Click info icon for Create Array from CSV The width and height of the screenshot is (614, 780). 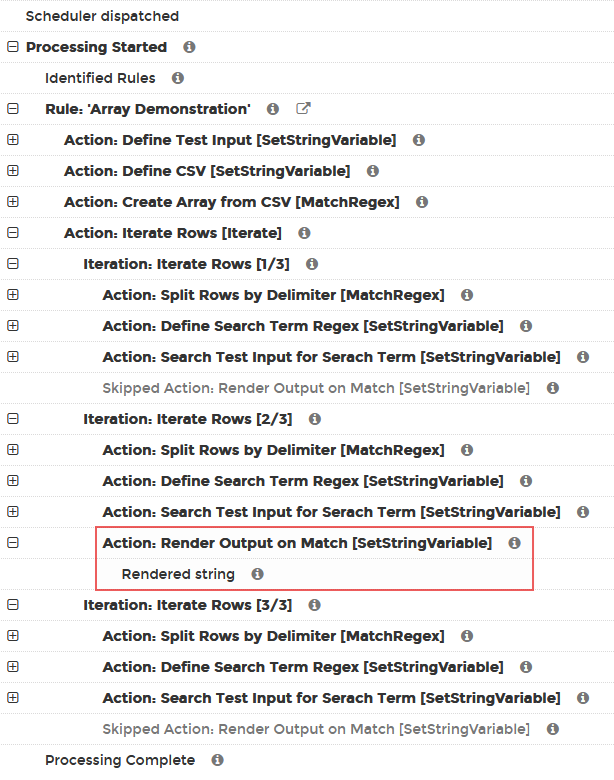pos(422,202)
